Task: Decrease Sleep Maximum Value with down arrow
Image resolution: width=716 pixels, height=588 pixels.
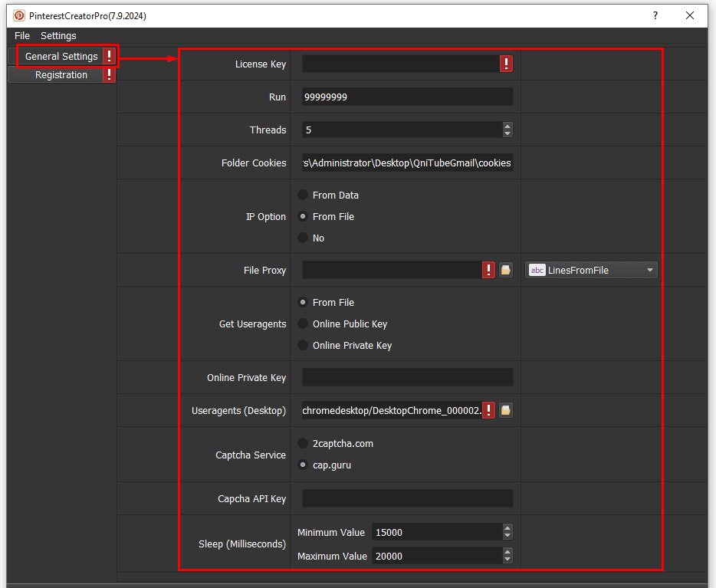Action: pyautogui.click(x=507, y=560)
